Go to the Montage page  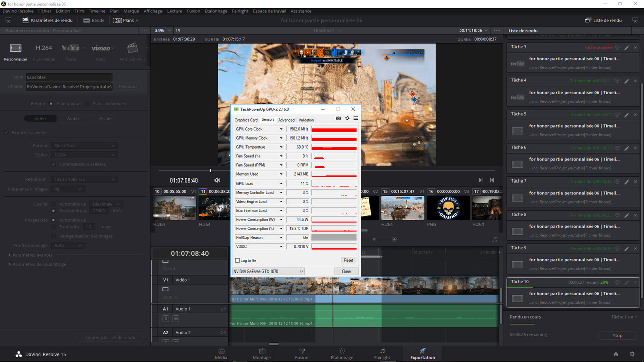click(262, 354)
